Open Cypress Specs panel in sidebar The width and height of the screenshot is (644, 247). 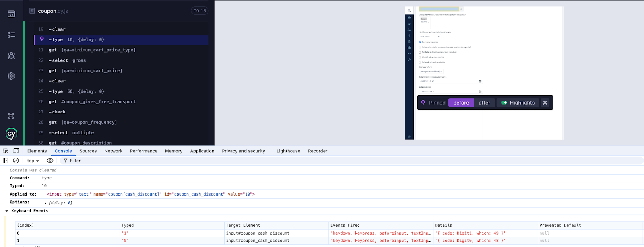(x=11, y=14)
